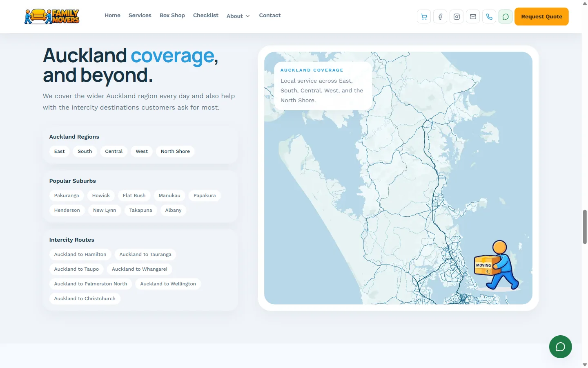Click the green chat icon in header

(506, 17)
